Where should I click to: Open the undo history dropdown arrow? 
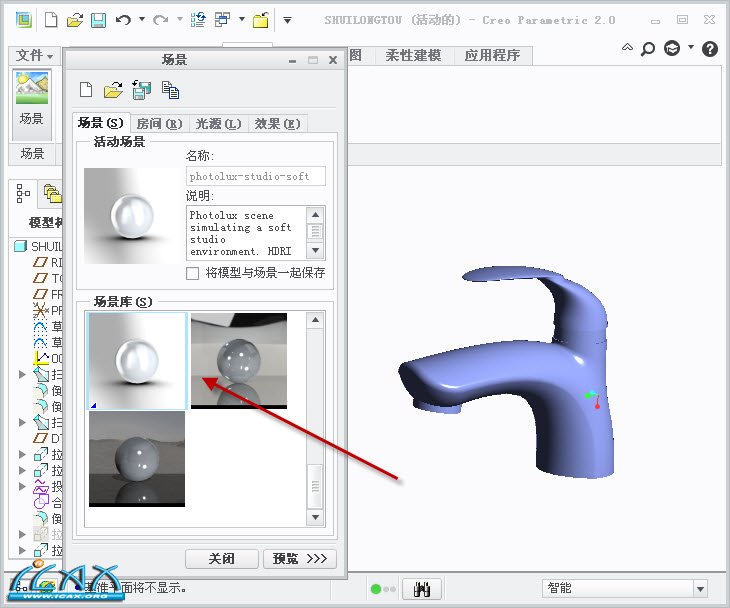pyautogui.click(x=142, y=19)
